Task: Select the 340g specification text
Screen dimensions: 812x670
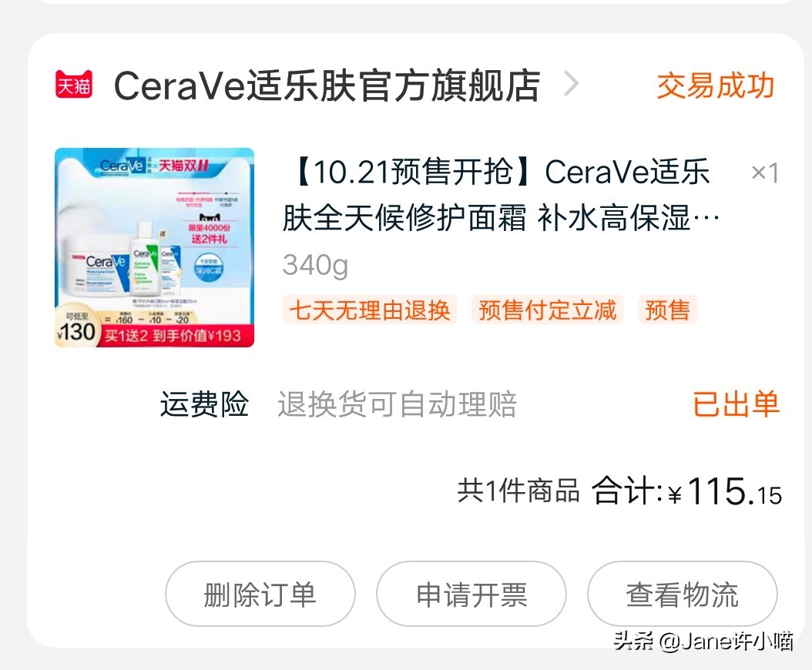Action: pos(315,265)
